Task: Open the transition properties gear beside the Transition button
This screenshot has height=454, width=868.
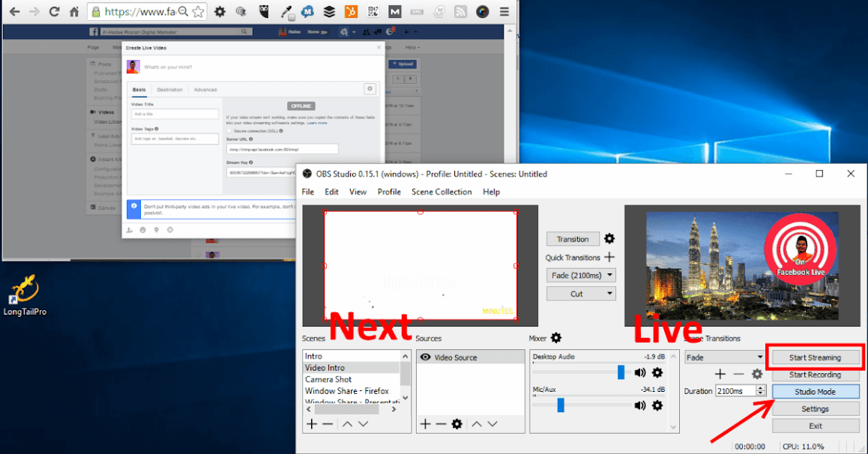Action: [609, 238]
